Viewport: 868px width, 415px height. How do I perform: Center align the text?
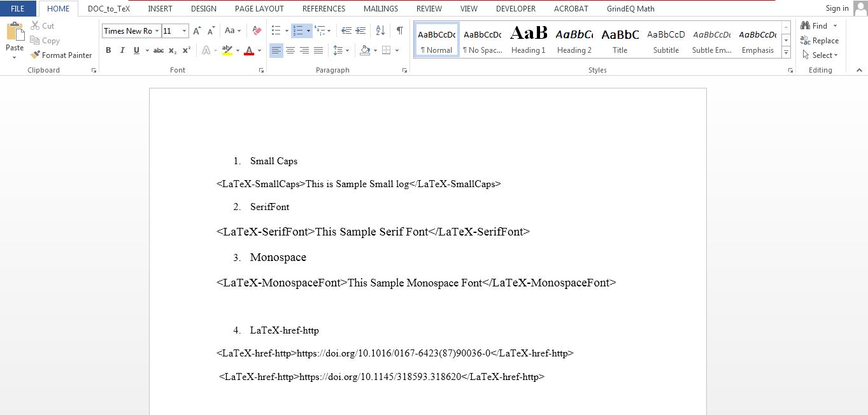[290, 50]
